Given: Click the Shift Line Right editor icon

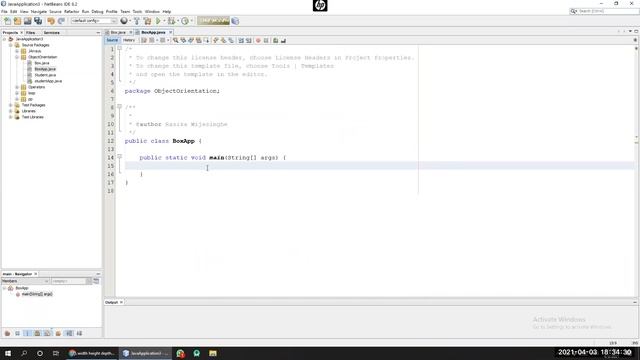Looking at the screenshot, I should tap(249, 40).
